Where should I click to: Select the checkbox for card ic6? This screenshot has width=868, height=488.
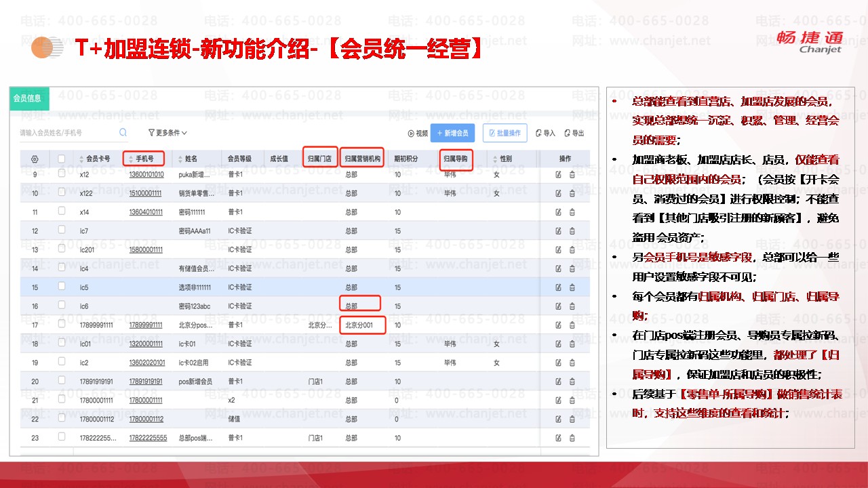62,306
